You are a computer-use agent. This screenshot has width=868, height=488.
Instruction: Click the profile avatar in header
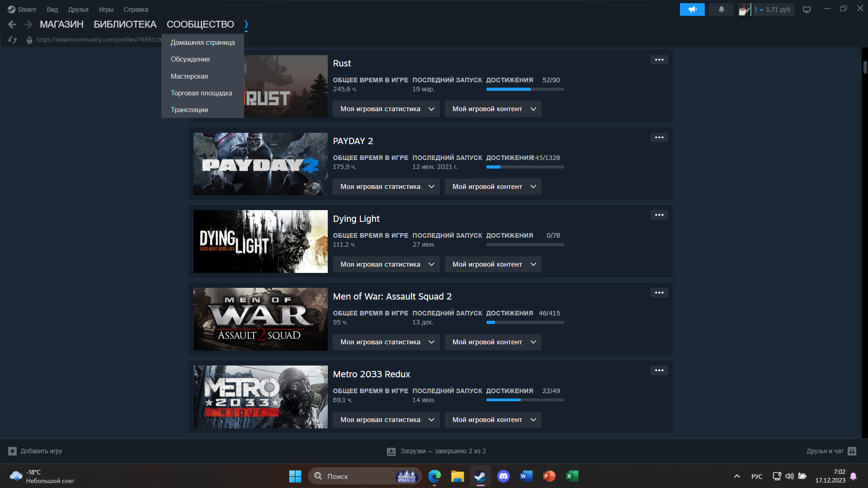click(744, 9)
